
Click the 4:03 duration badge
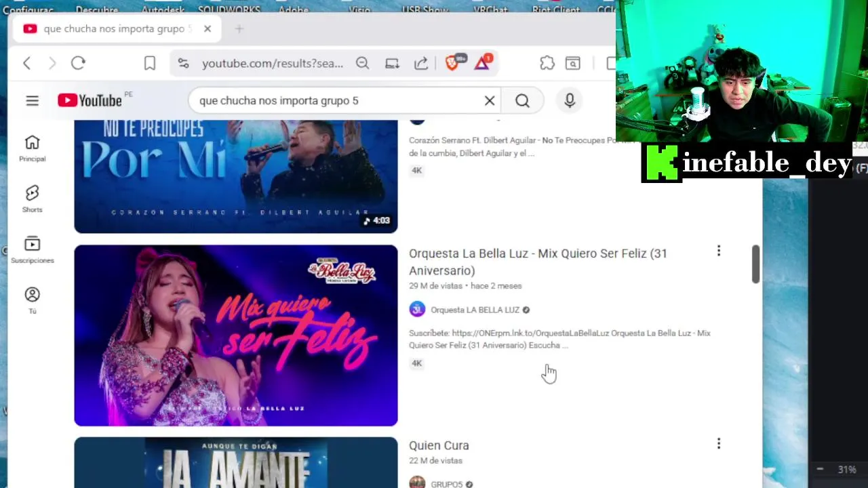(377, 221)
